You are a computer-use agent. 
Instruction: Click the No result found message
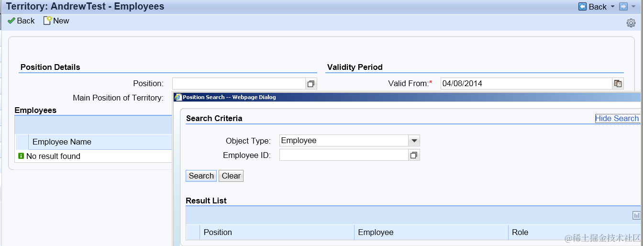[53, 156]
